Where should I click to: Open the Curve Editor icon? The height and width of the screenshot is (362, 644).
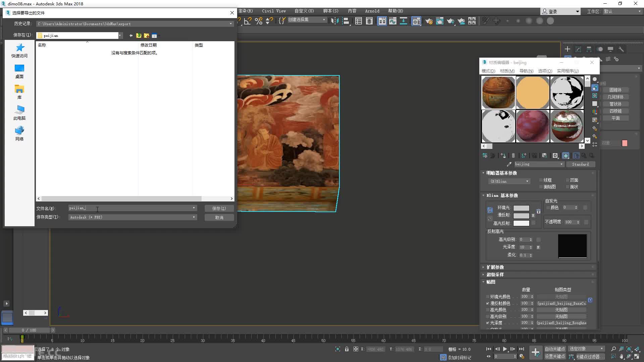point(393,21)
